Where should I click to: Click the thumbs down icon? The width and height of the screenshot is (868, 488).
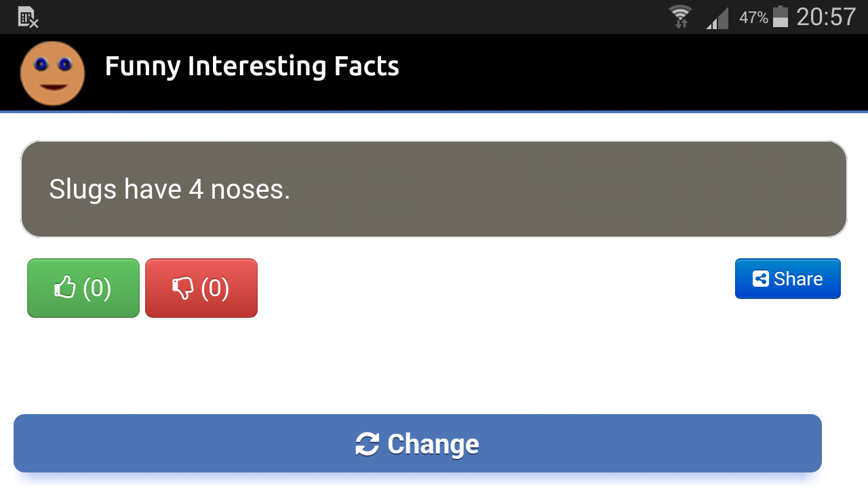point(183,289)
